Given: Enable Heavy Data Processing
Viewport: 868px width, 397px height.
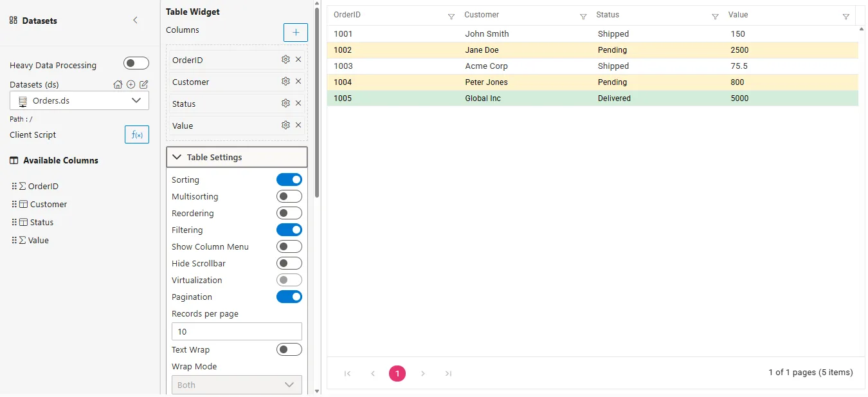Looking at the screenshot, I should pos(136,62).
